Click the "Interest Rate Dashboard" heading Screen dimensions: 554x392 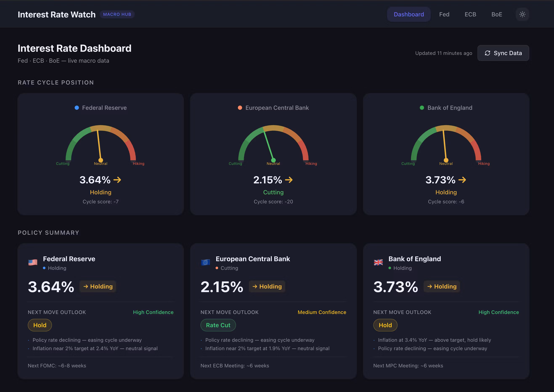click(x=75, y=48)
